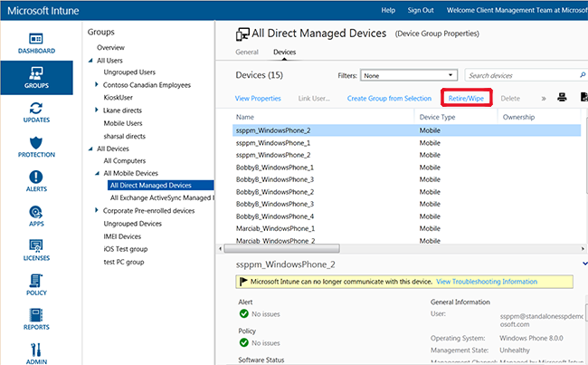Select All Exchange ActiveSync Managed node
This screenshot has width=588, height=365.
coord(162,197)
